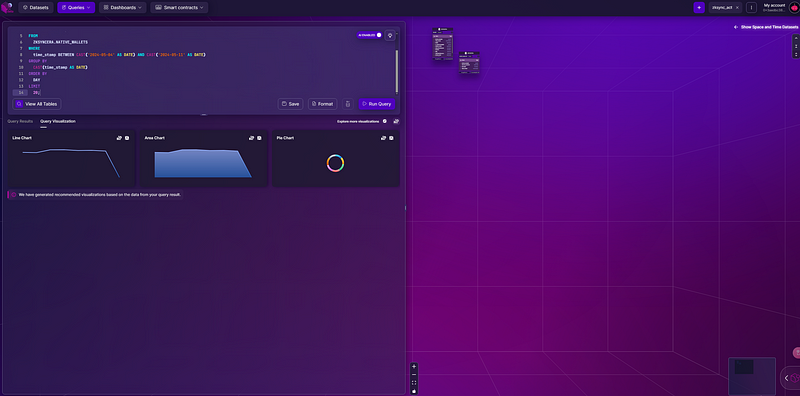Viewport: 800px width, 396px height.
Task: Open the Area Chart thumbnail
Action: point(204,159)
